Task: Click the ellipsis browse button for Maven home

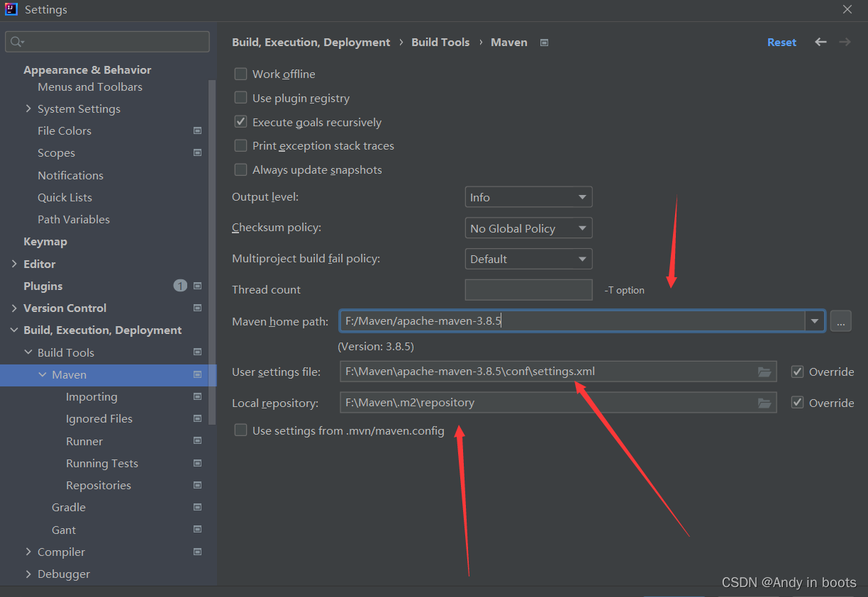Action: pos(840,321)
